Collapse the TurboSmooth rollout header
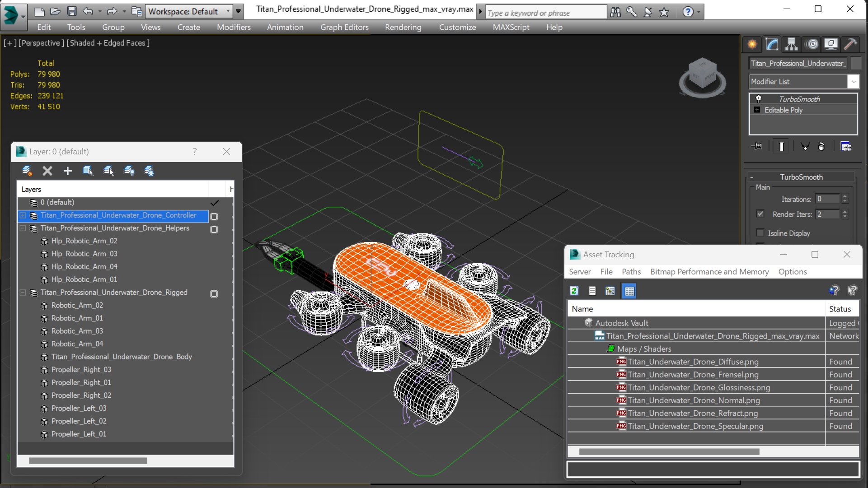The width and height of the screenshot is (868, 488). coord(801,177)
